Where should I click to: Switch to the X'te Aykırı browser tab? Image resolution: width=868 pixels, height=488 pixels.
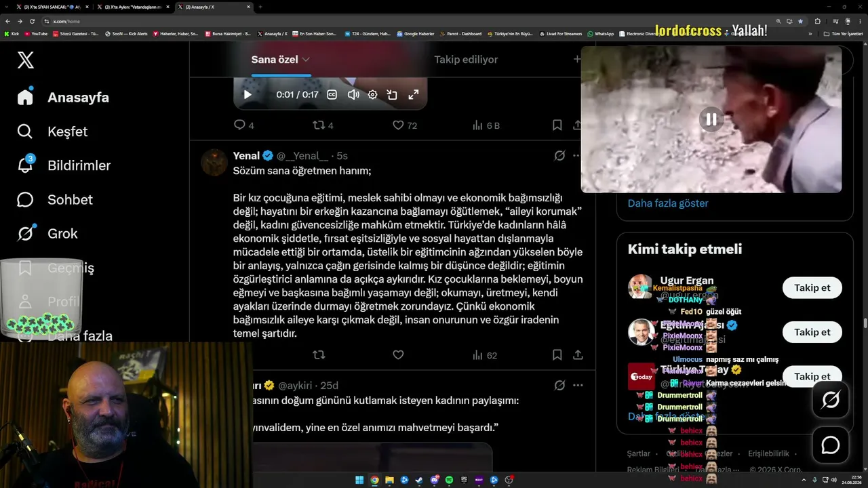click(133, 7)
